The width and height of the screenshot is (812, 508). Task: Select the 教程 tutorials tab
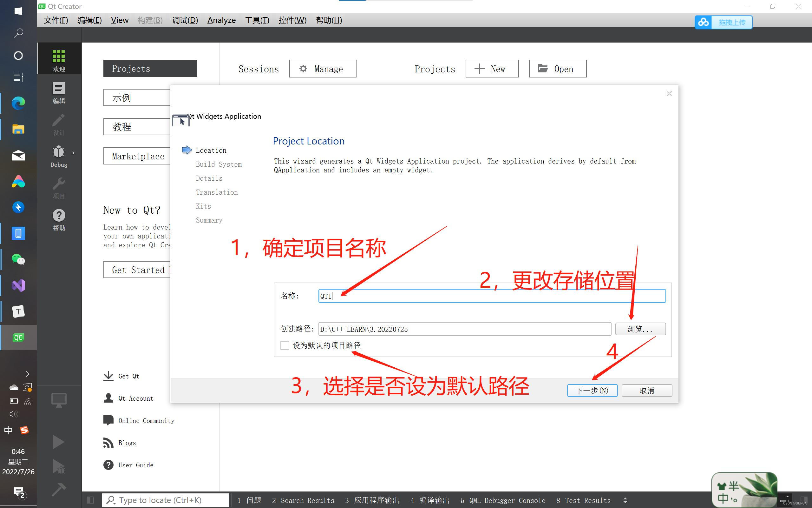(137, 127)
